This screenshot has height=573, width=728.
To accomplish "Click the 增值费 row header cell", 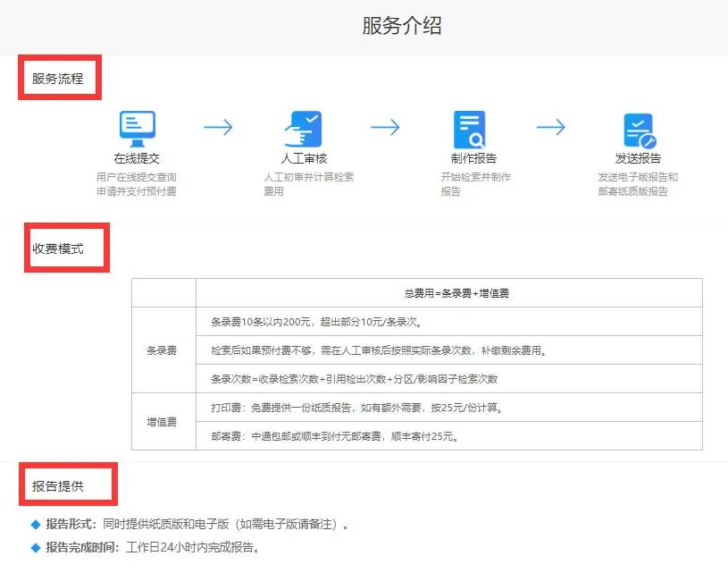I will click(x=163, y=421).
